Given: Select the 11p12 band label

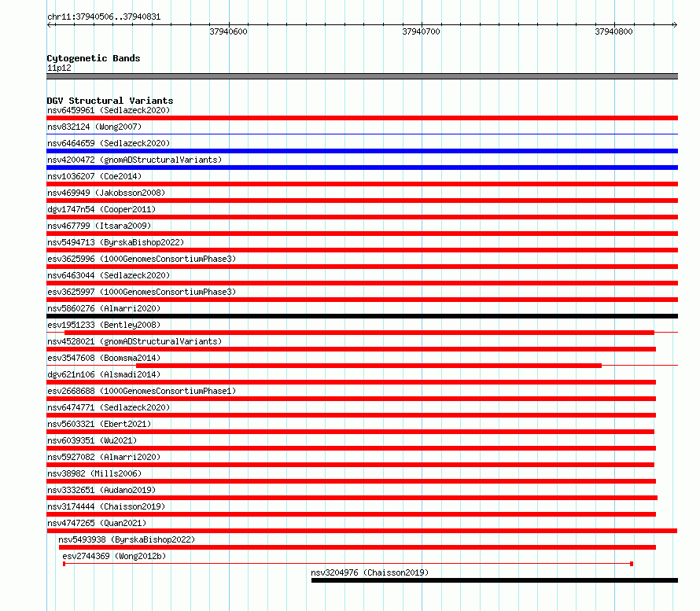Looking at the screenshot, I should pyautogui.click(x=59, y=68).
